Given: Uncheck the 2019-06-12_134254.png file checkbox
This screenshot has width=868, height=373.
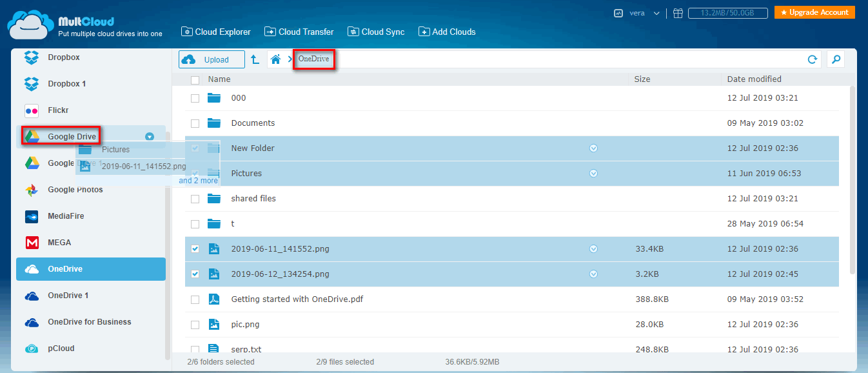Looking at the screenshot, I should [x=195, y=274].
